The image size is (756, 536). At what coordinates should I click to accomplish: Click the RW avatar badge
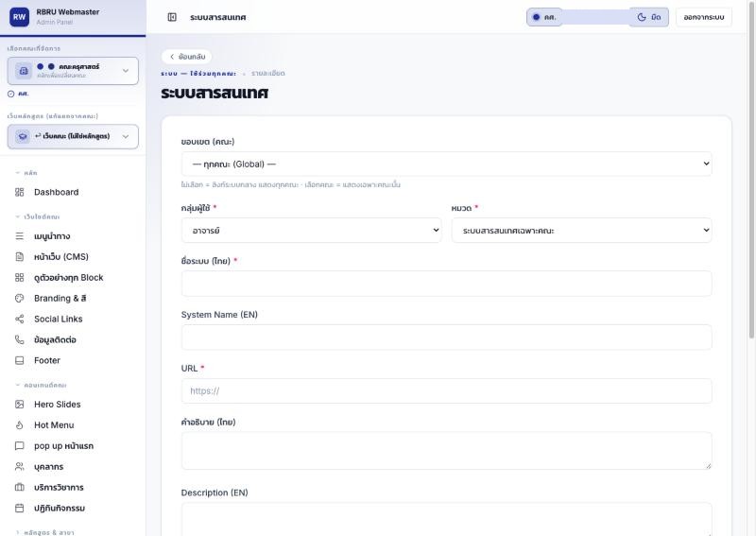click(x=19, y=17)
